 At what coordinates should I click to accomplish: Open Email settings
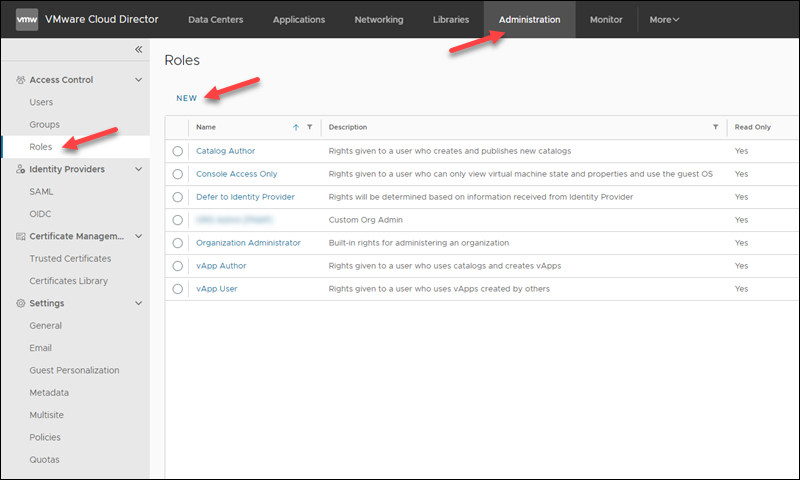pyautogui.click(x=40, y=348)
